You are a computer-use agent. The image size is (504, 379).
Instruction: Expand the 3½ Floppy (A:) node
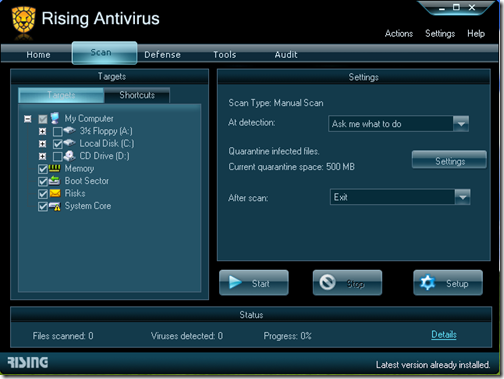click(x=43, y=131)
